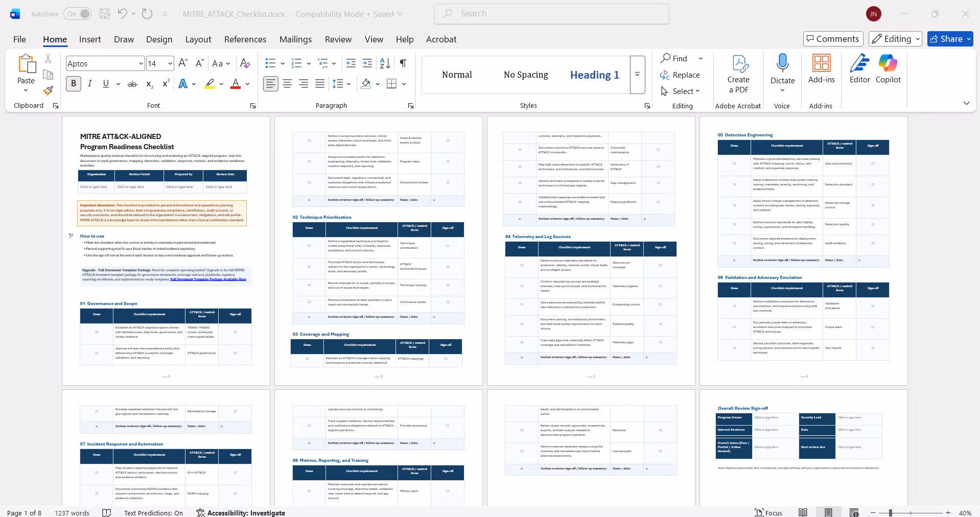Click the Clear All Formatting icon
980x517 pixels.
click(245, 63)
